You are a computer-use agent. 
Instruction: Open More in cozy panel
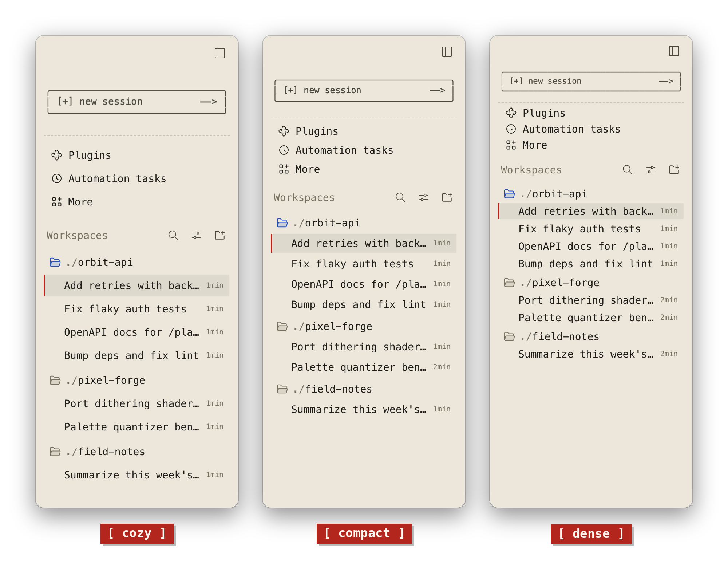137,202
